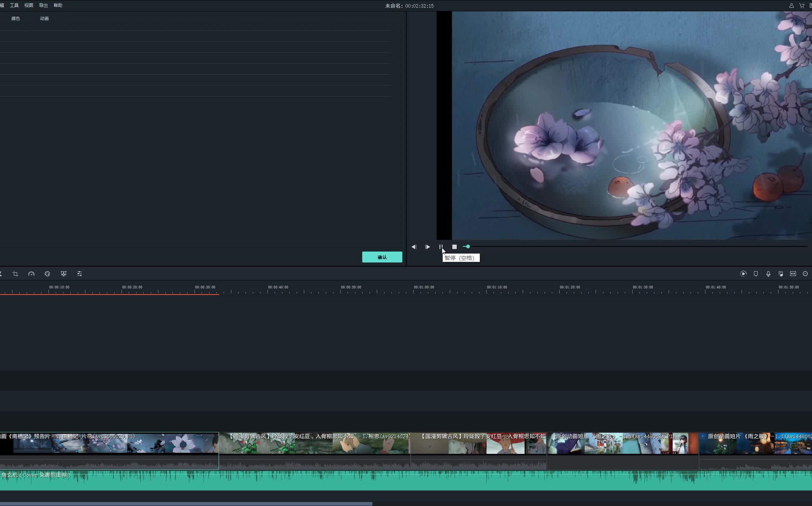The height and width of the screenshot is (506, 812).
Task: Click the 00:01:00:00 ruler mark
Action: (x=424, y=287)
